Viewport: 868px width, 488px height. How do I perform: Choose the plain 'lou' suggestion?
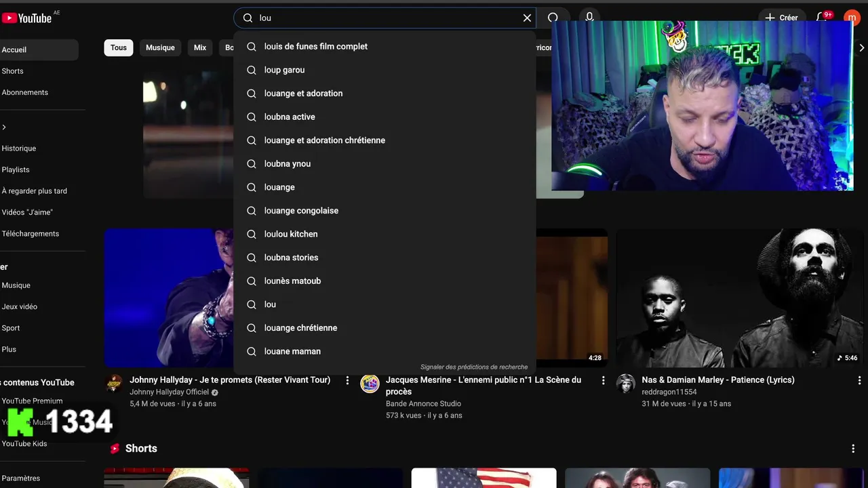384,304
